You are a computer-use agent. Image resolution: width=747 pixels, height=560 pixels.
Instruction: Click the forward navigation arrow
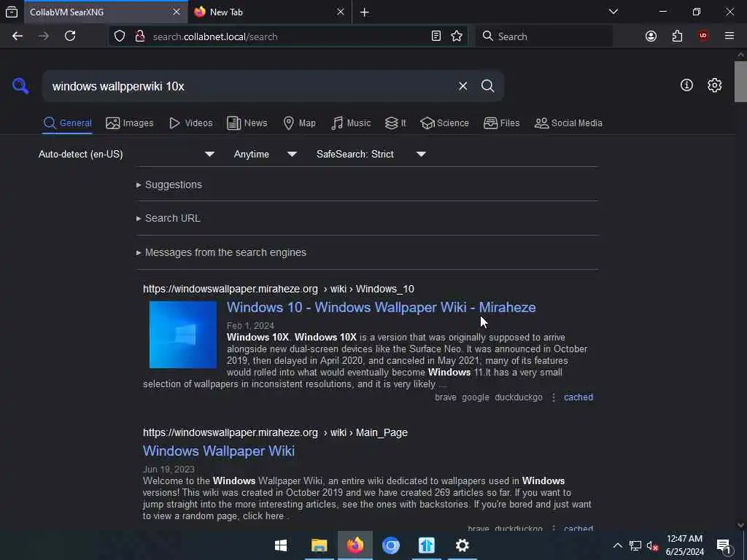click(x=43, y=36)
